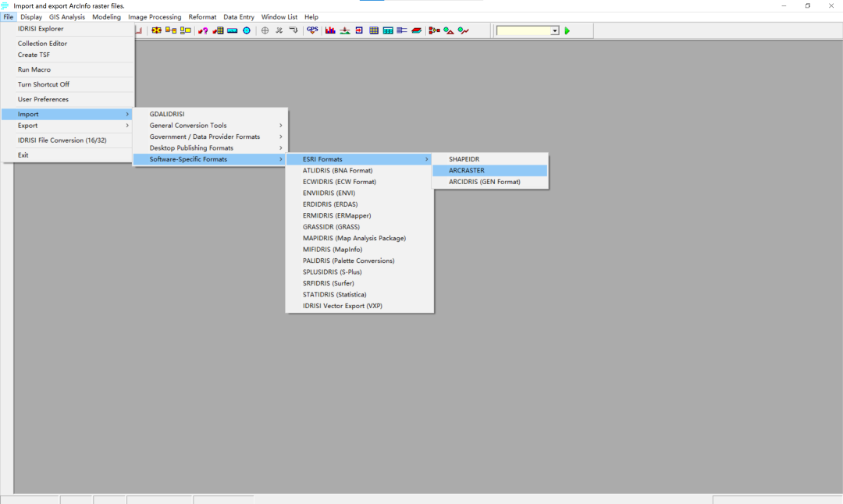Click the gray crosshair toolbar icon

pos(265,30)
